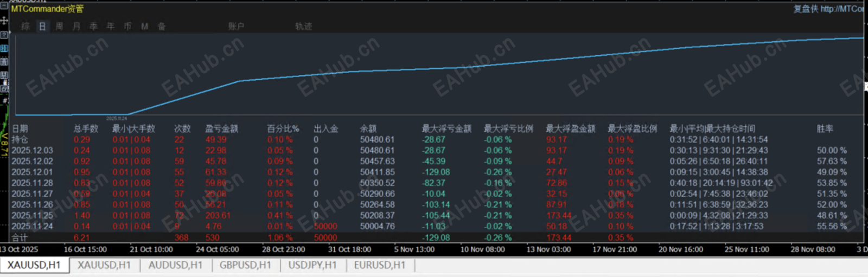
Task: Click the total trade count 368
Action: [x=181, y=237]
